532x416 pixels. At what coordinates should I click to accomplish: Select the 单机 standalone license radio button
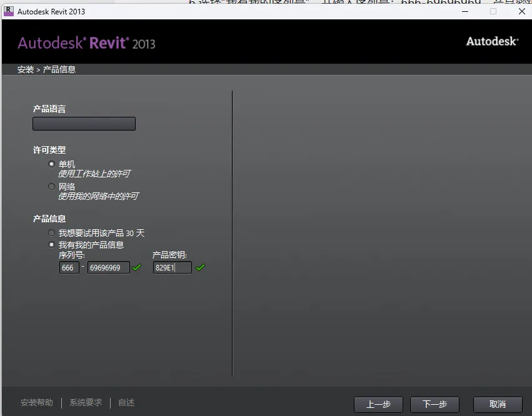coord(51,164)
